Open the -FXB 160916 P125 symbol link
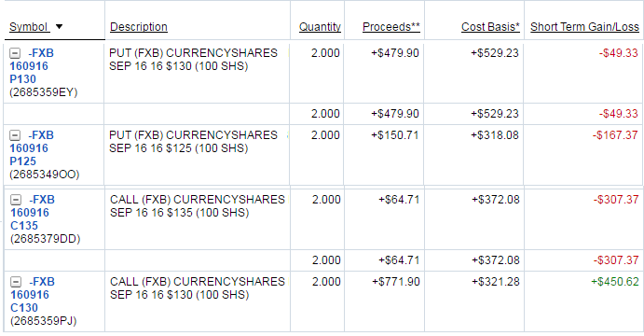Screen dimensions: 644x336 [x=32, y=148]
